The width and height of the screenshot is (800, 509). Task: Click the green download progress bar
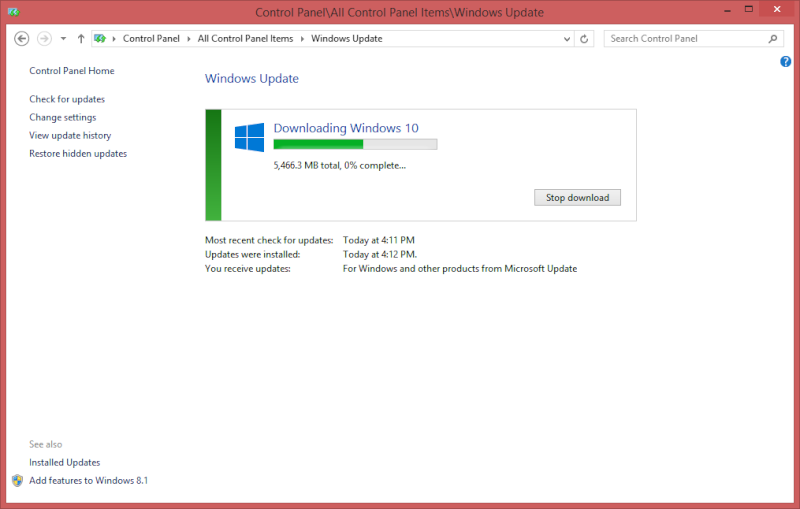point(355,144)
